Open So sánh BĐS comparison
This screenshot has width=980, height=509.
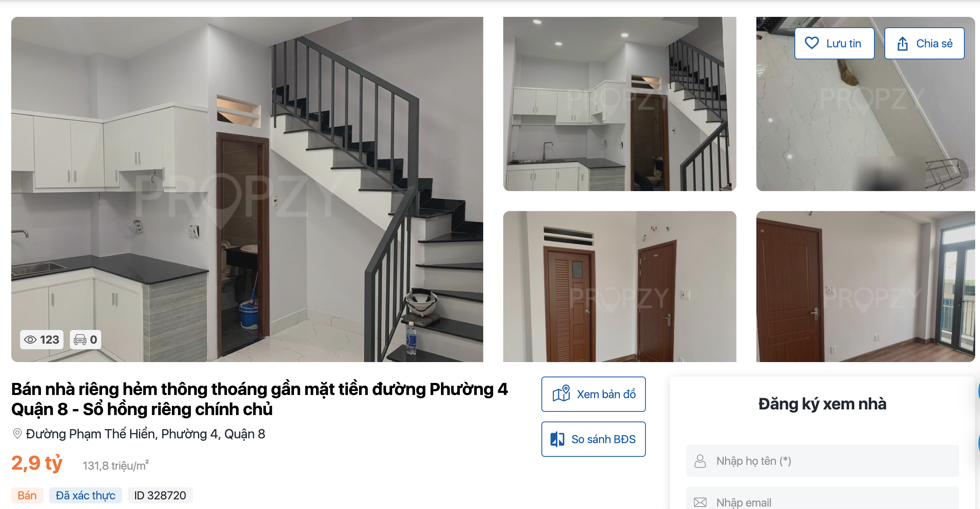point(593,439)
